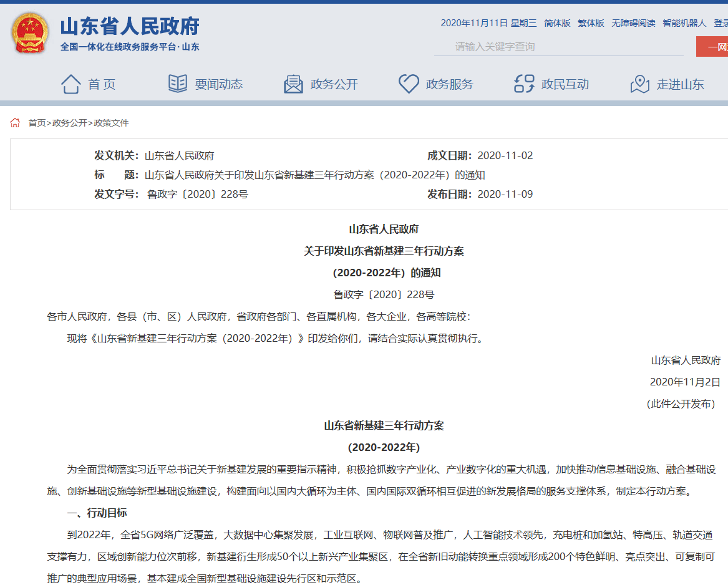Switch to 繁体版 traditional Chinese

(x=591, y=23)
